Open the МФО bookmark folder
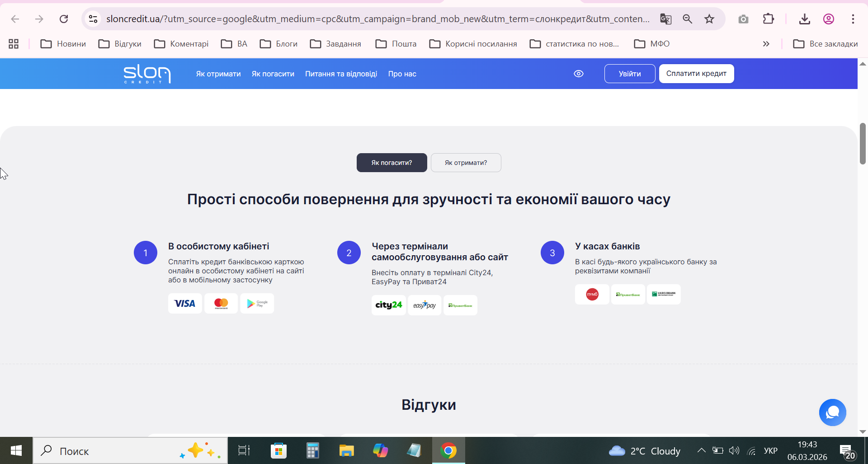Image resolution: width=868 pixels, height=464 pixels. [x=652, y=44]
